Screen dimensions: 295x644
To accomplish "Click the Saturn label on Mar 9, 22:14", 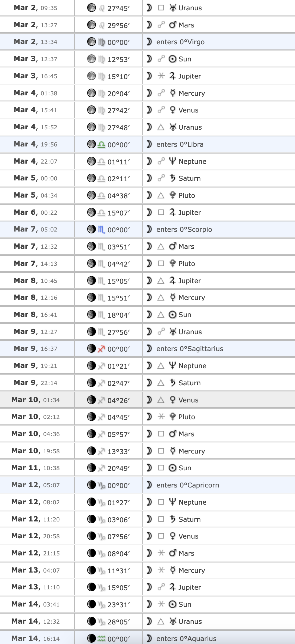I will point(190,383).
